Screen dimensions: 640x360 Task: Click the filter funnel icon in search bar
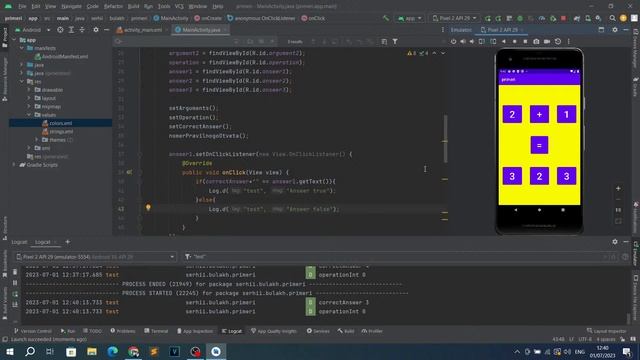395,42
